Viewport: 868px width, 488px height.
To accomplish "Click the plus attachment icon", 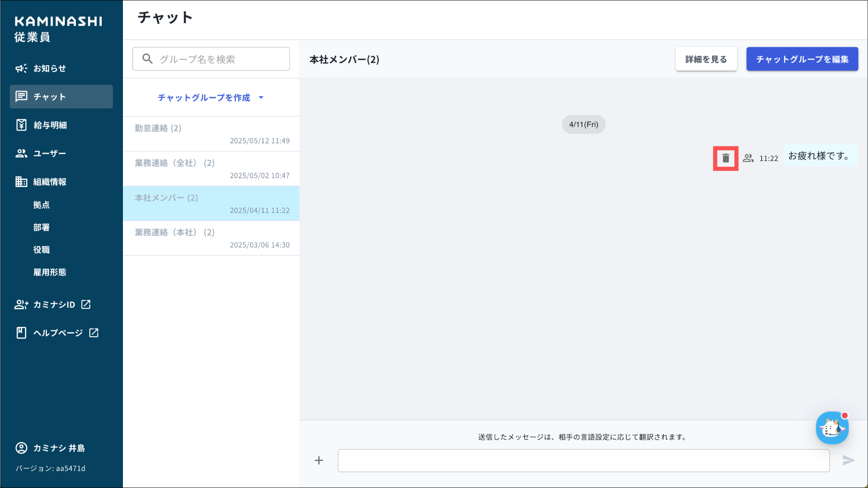I will [x=319, y=460].
